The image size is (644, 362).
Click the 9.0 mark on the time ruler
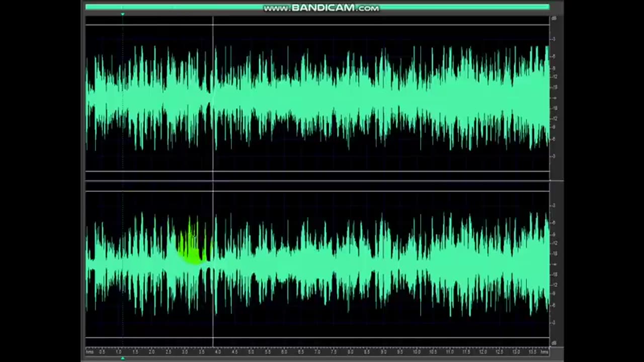point(384,352)
